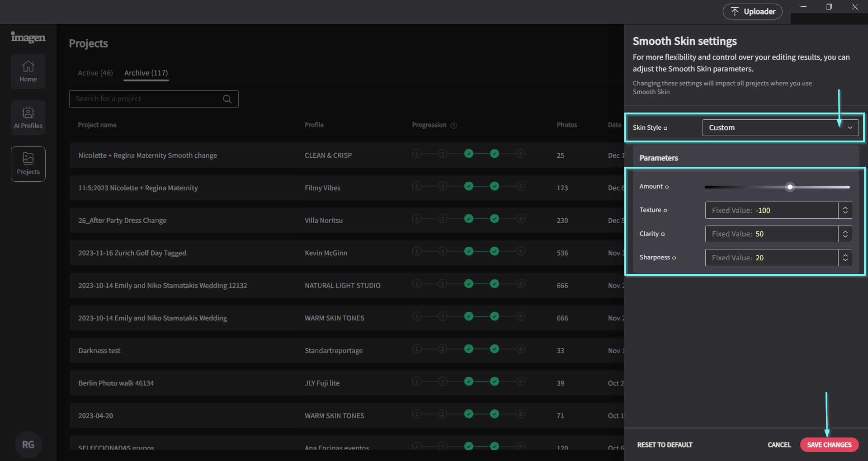Open the Projects sidebar section

tap(28, 164)
